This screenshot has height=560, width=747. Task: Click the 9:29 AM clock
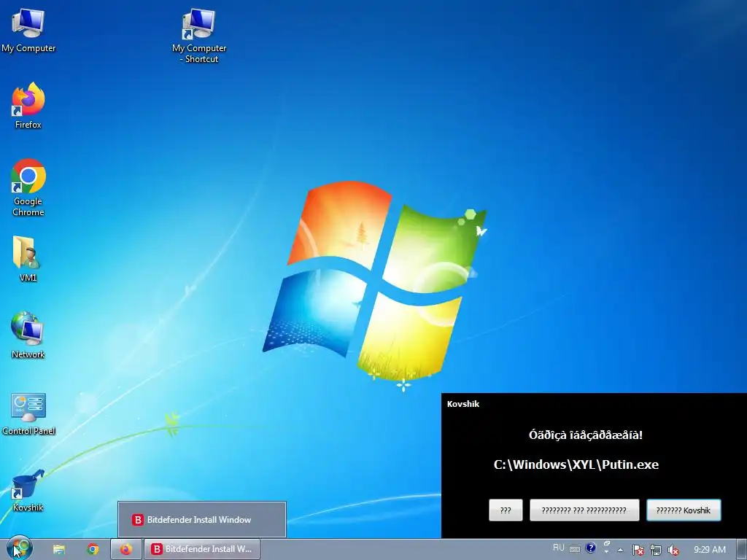[x=710, y=550]
